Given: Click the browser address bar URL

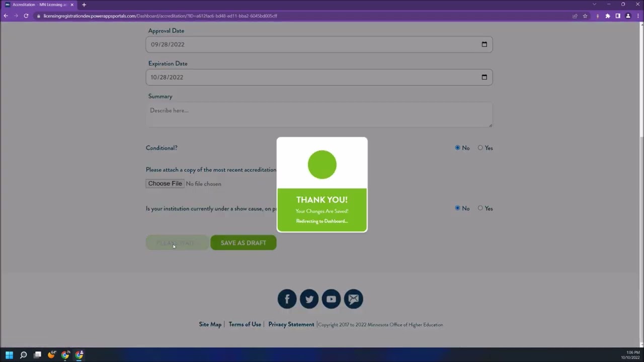Looking at the screenshot, I should 160,16.
